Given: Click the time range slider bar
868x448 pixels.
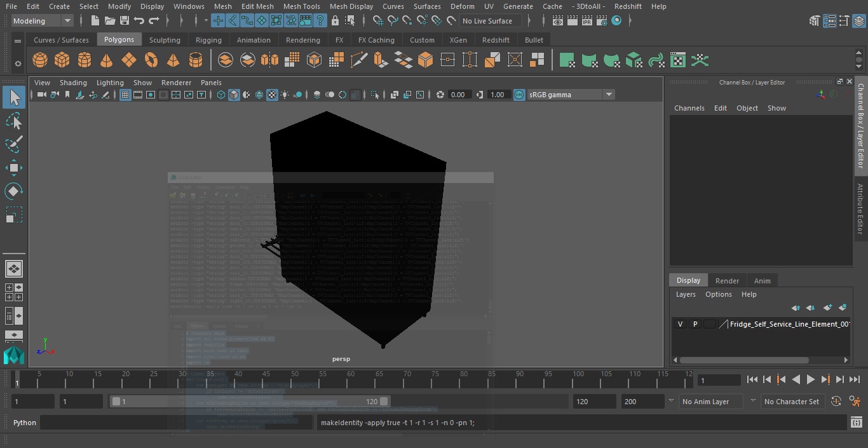Looking at the screenshot, I should (x=250, y=402).
